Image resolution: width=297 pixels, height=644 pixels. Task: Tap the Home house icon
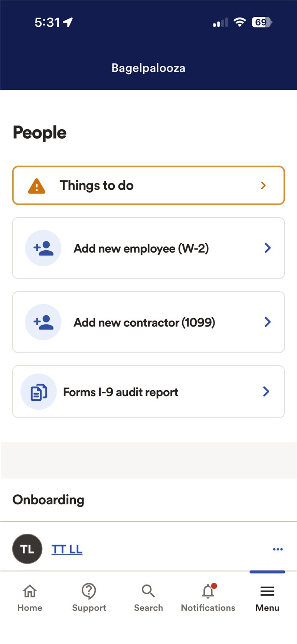[30, 591]
